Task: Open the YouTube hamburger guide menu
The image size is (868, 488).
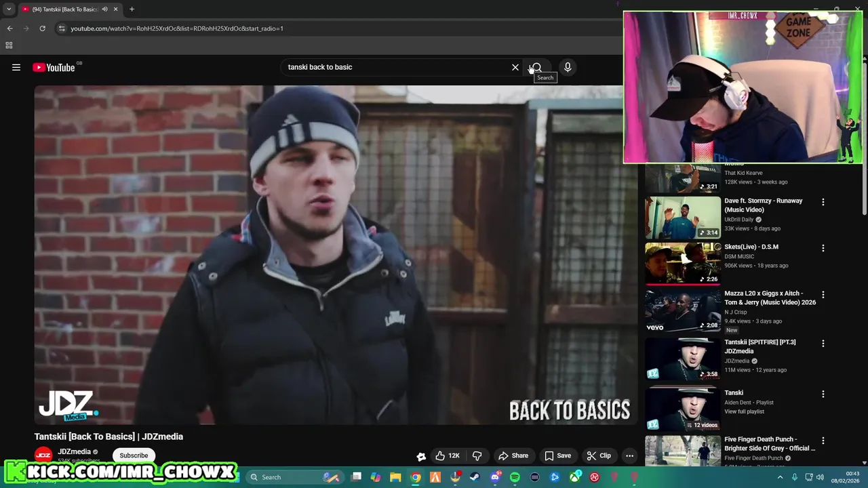Action: 16,67
